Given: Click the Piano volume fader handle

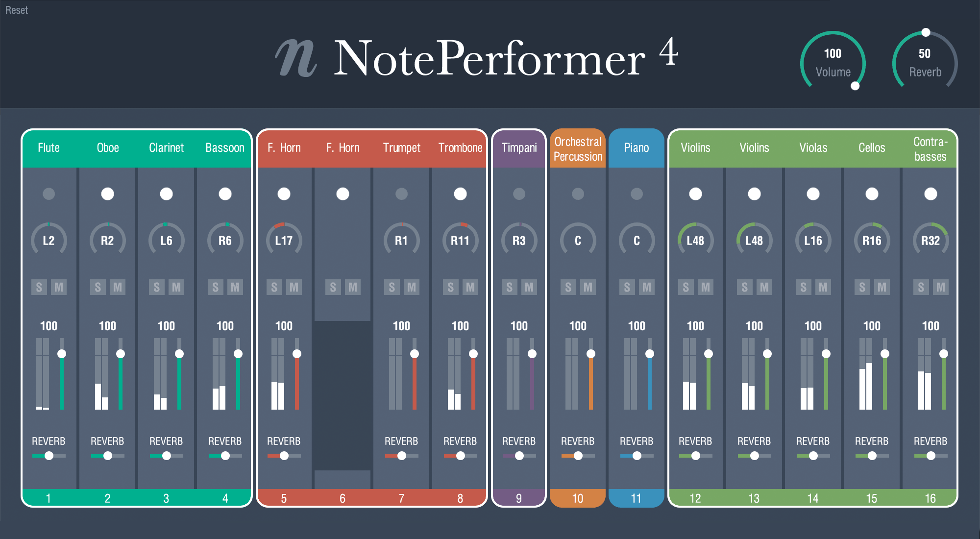Looking at the screenshot, I should click(x=650, y=354).
